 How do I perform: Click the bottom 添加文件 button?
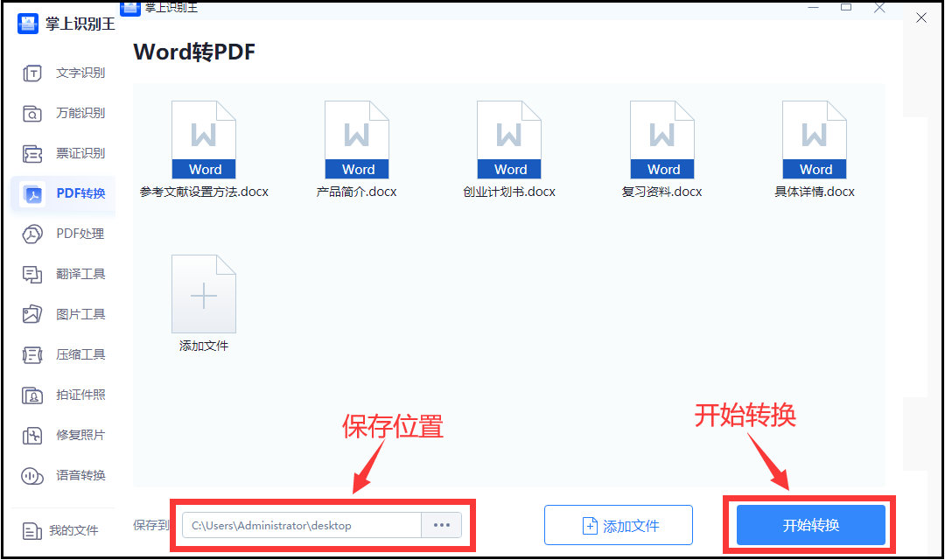pos(619,526)
